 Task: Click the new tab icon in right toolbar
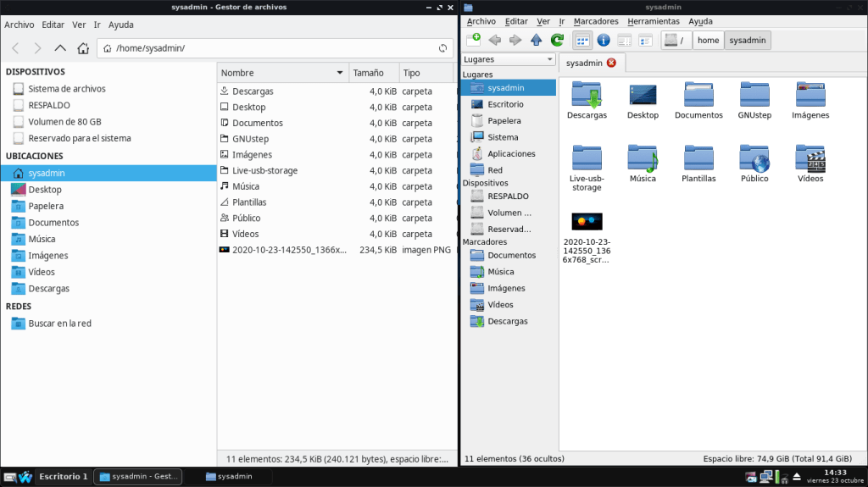click(474, 40)
